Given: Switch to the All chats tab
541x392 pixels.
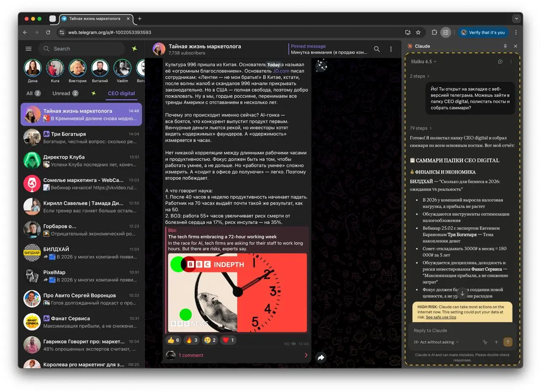Looking at the screenshot, I should (33, 93).
